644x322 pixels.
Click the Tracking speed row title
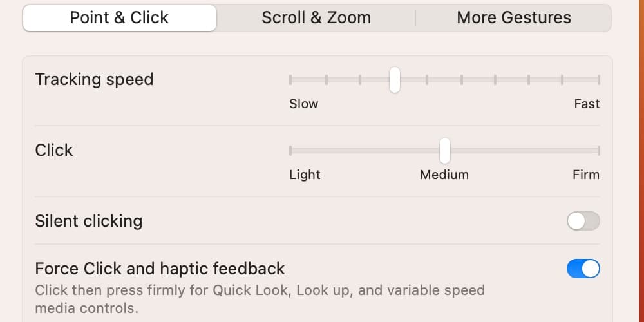click(94, 79)
